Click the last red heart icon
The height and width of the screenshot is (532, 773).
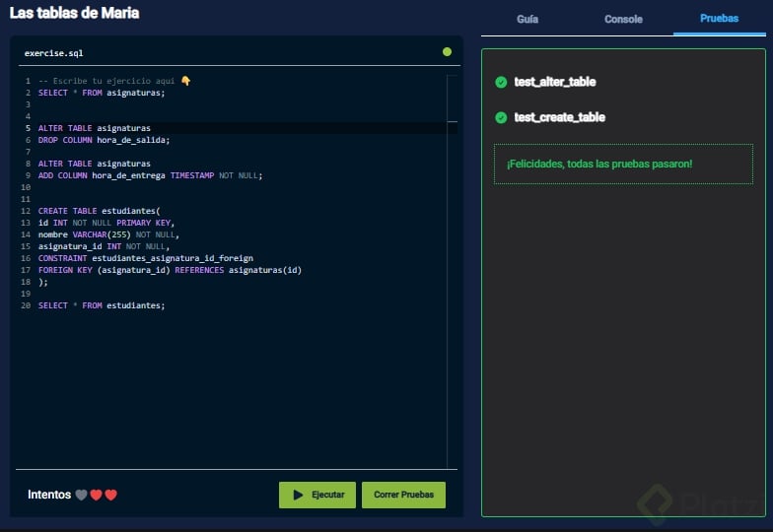110,495
